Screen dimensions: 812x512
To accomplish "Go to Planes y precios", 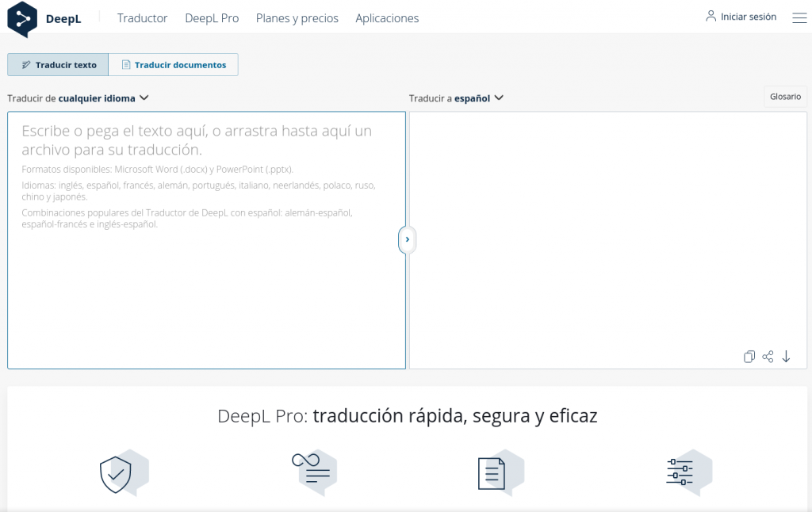I will [297, 18].
